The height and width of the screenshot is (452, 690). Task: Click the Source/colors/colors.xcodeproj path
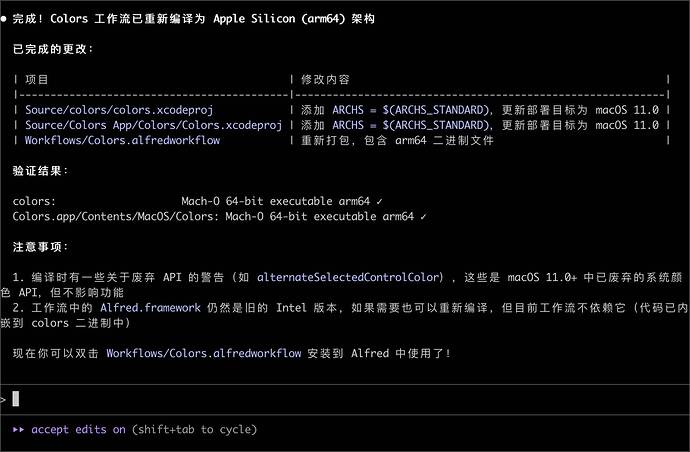coord(119,110)
